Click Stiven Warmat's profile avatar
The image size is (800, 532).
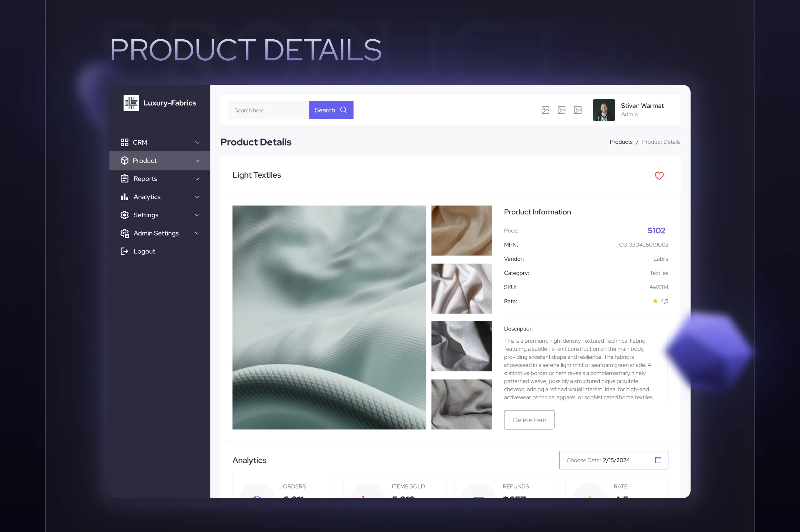pyautogui.click(x=603, y=110)
